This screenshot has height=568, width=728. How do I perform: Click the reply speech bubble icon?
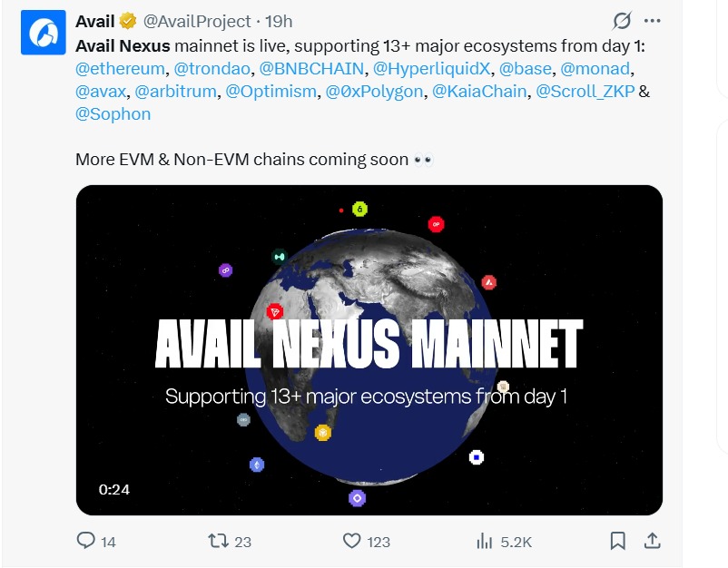[x=86, y=541]
